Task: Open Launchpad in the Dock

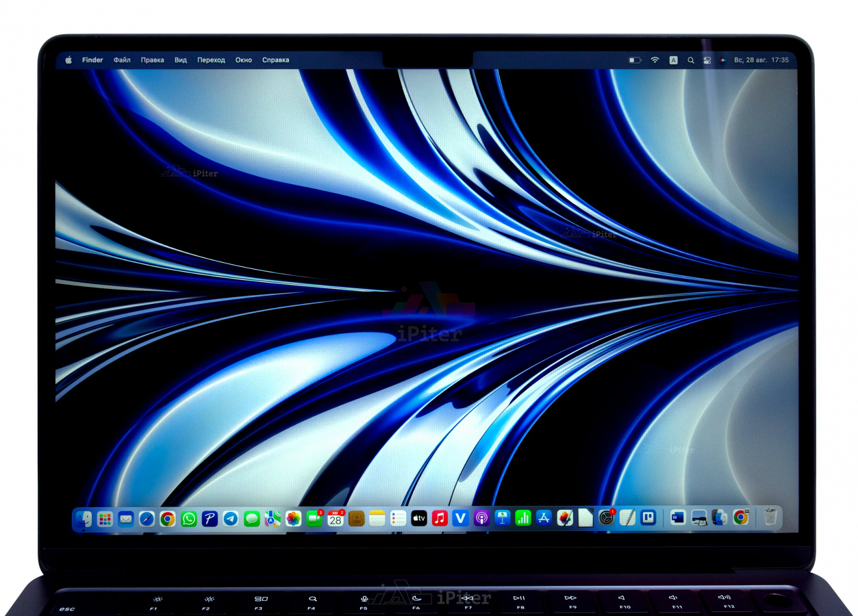Action: 105,519
